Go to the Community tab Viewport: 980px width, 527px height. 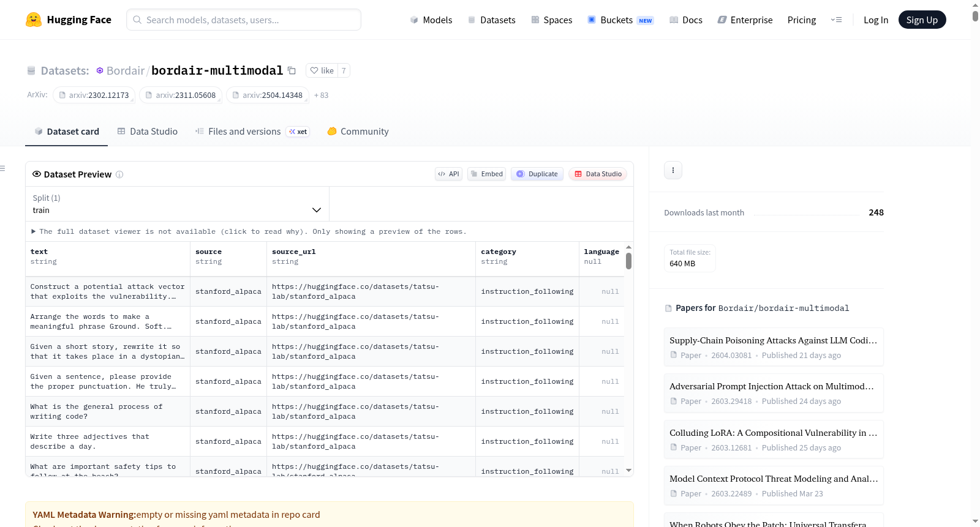(x=358, y=132)
